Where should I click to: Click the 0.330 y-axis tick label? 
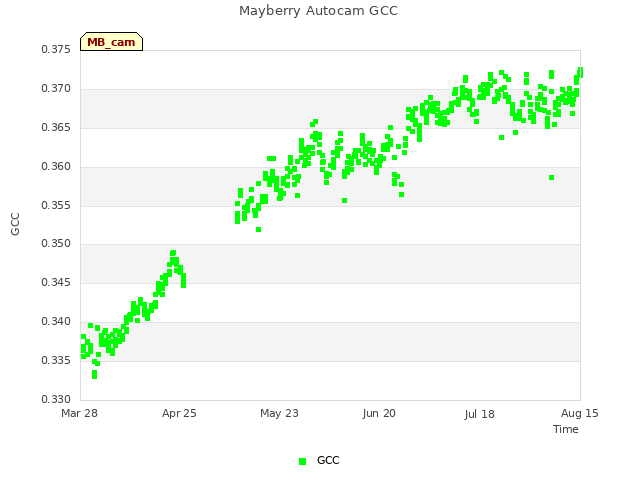point(56,399)
